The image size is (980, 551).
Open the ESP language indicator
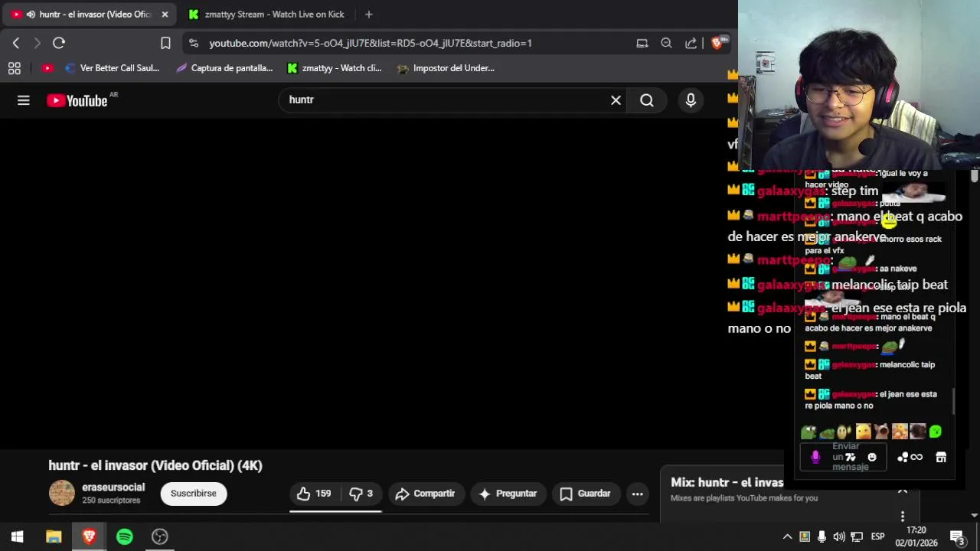(877, 536)
